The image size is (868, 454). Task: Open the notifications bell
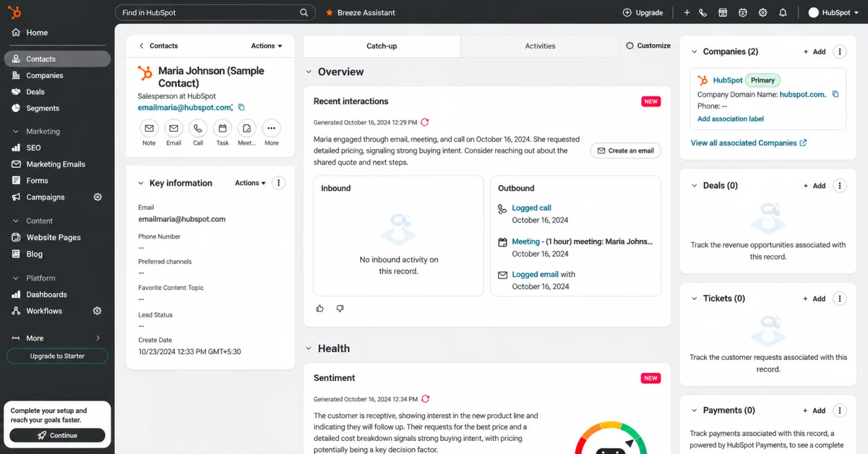[x=783, y=12]
